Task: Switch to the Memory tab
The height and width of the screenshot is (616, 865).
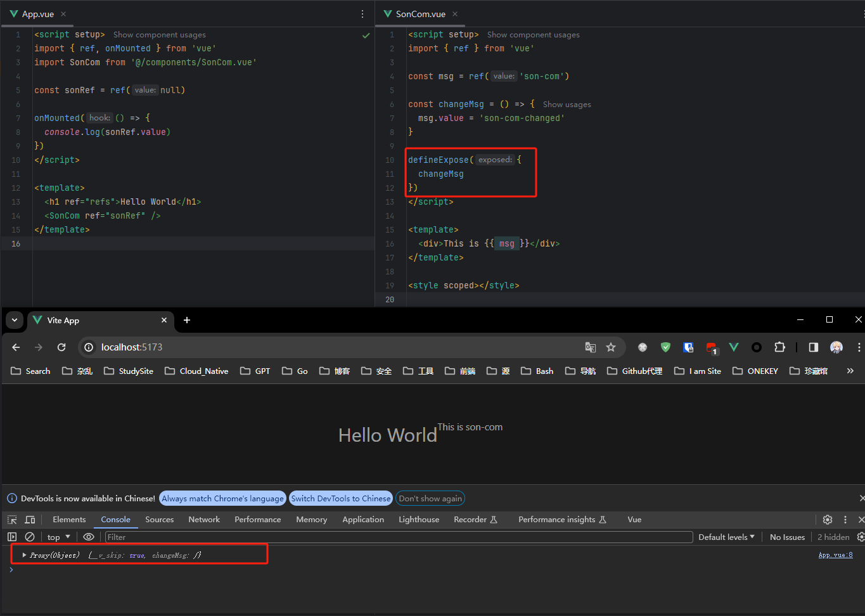Action: click(x=312, y=520)
